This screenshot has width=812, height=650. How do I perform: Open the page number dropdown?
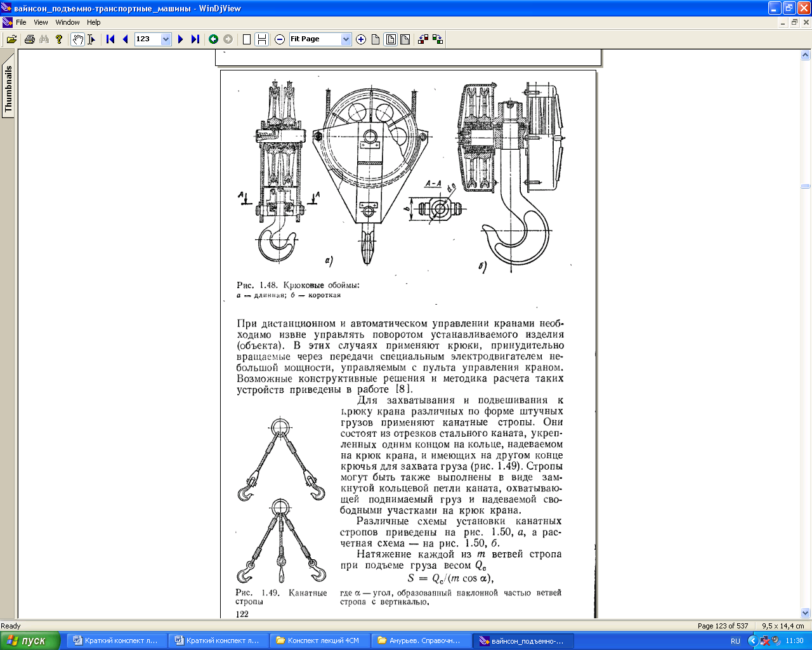pos(166,39)
